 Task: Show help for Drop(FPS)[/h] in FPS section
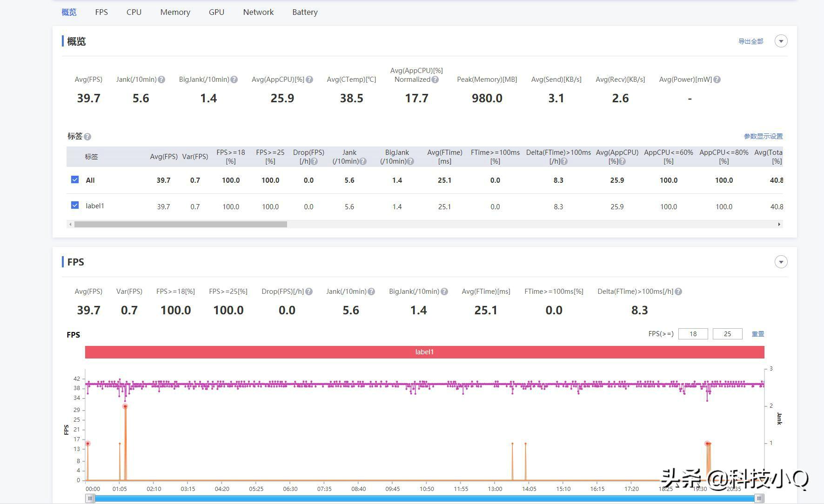click(309, 292)
